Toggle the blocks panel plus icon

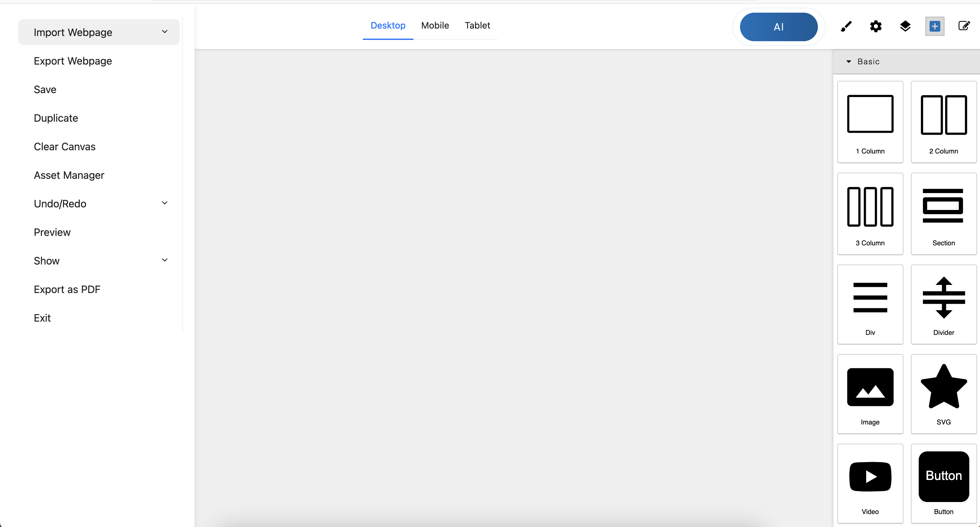[934, 26]
